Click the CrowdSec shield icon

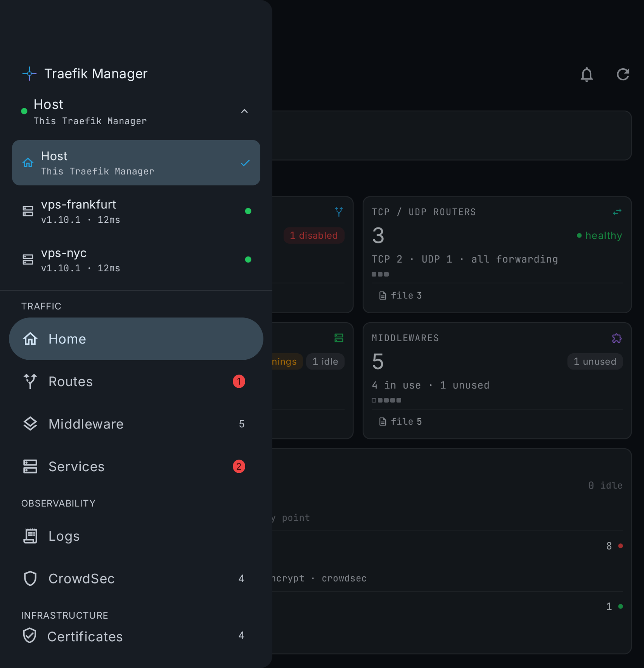[30, 579]
